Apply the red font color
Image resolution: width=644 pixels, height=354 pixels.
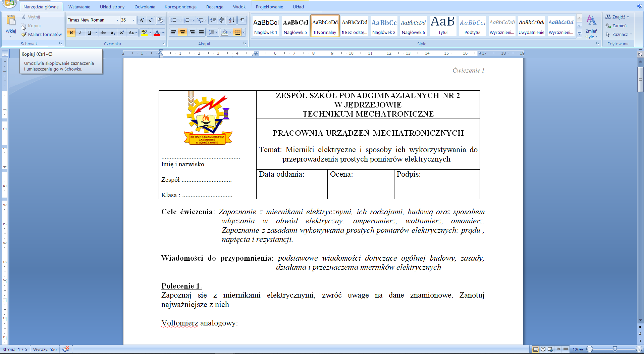(157, 33)
